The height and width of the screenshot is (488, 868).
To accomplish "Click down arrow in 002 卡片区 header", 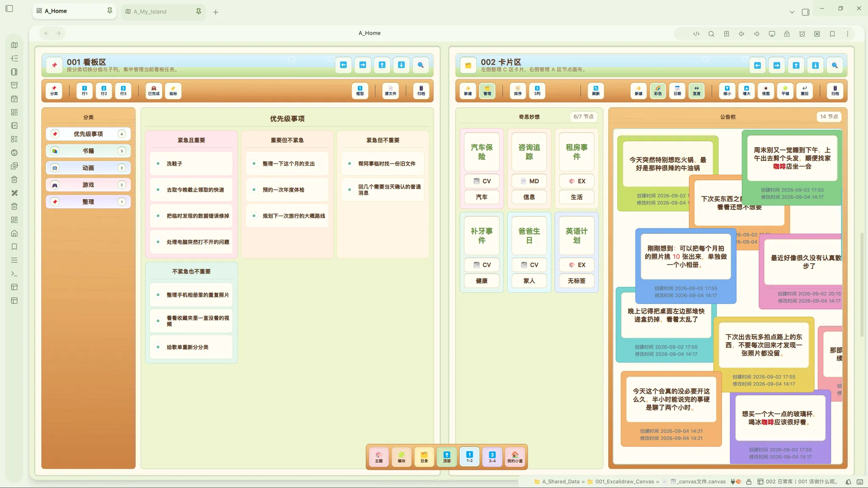I will tap(815, 65).
